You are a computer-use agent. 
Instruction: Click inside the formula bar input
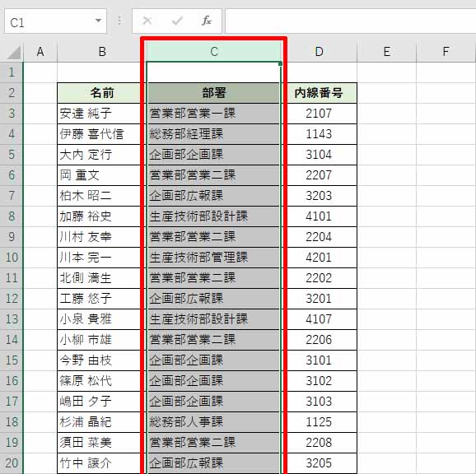point(350,21)
